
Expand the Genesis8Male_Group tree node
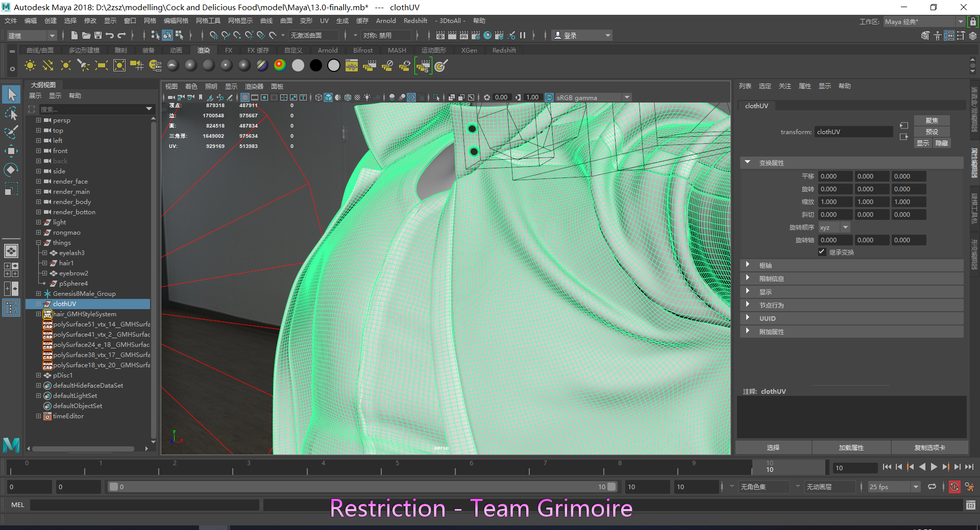(38, 294)
